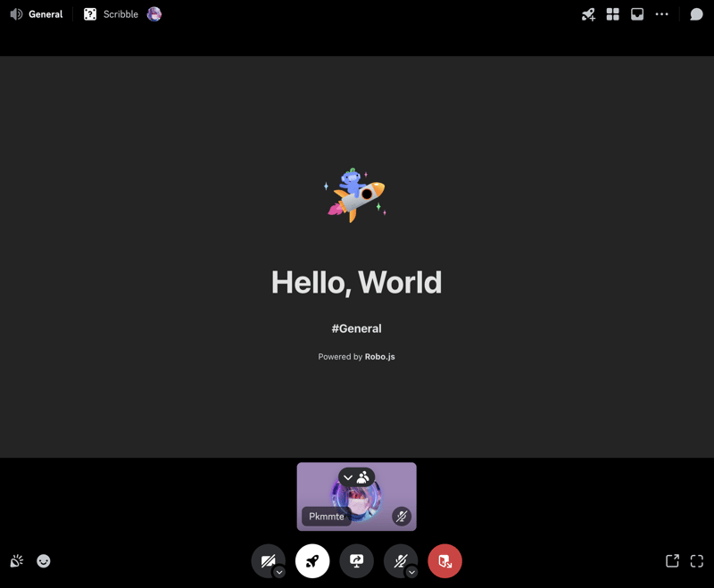Open the emoji reactions smiley
Screen dimensions: 714x588
43,561
